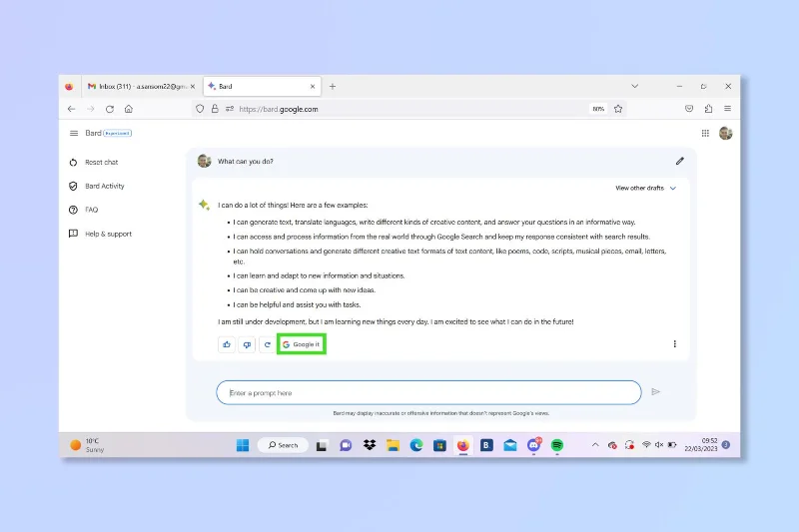Click the taskbar Wi-Fi icon

(646, 445)
